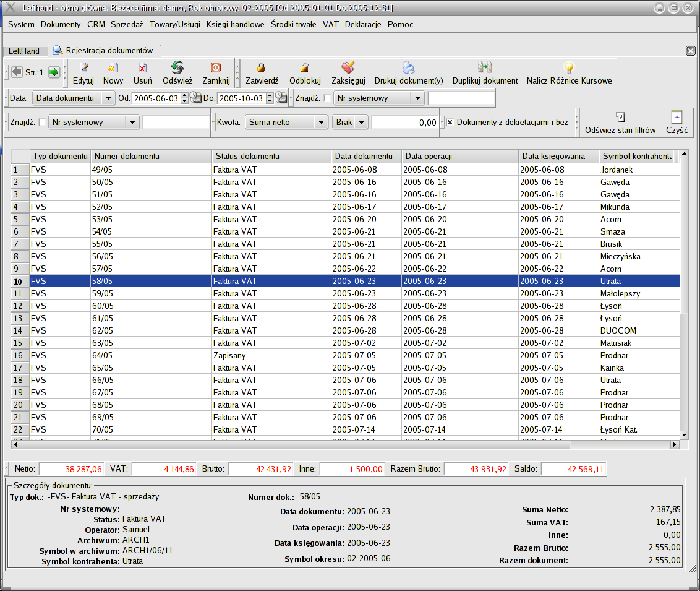Switch to Rejestracja dokumentów tab
Viewport: 700px width, 591px height.
[103, 51]
